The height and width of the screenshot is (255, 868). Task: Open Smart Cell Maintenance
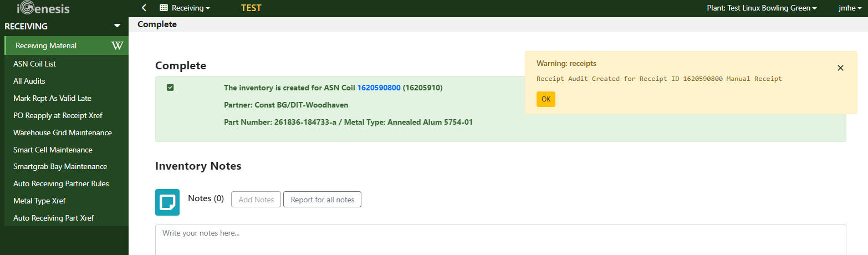[x=53, y=150]
